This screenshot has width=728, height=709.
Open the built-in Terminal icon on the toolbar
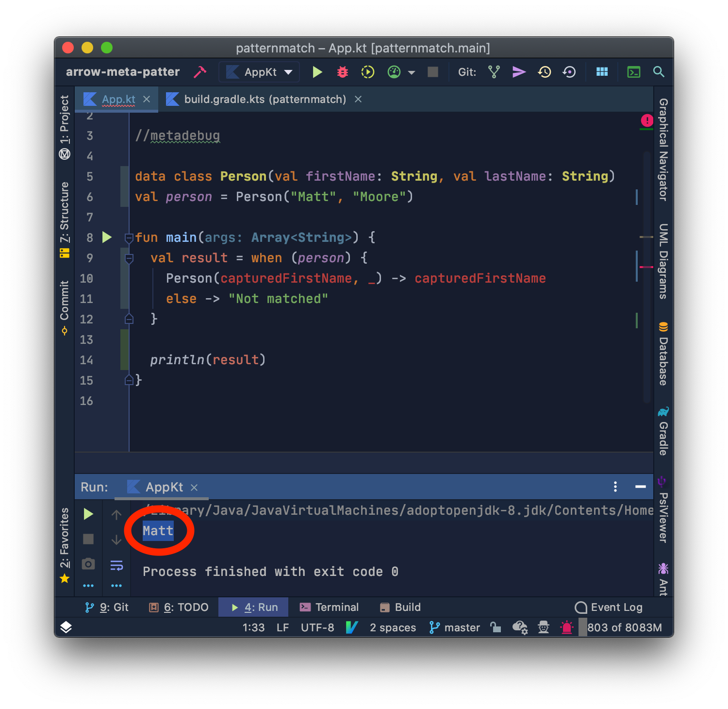[x=633, y=72]
